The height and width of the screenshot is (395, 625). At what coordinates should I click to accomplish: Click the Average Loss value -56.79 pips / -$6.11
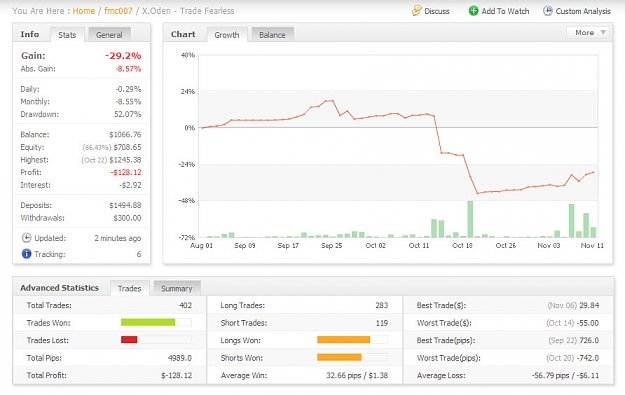pyautogui.click(x=565, y=375)
